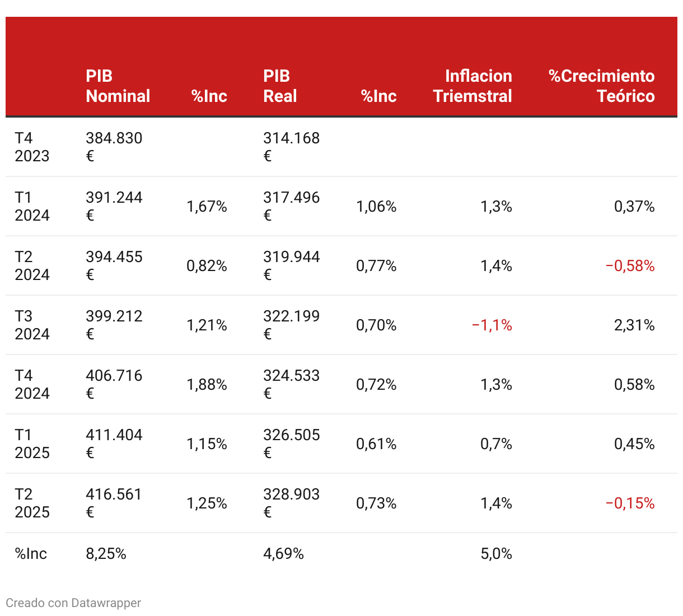Click the T1 2024 row label

pyautogui.click(x=32, y=206)
